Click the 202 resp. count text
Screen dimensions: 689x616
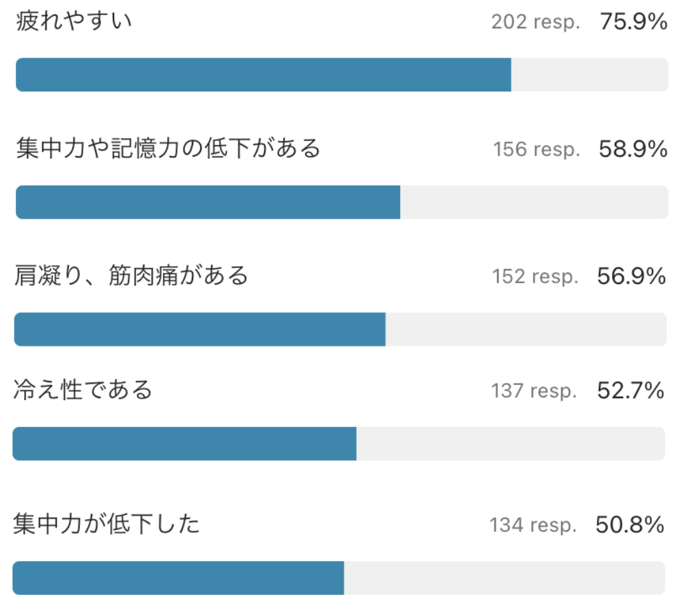click(535, 22)
